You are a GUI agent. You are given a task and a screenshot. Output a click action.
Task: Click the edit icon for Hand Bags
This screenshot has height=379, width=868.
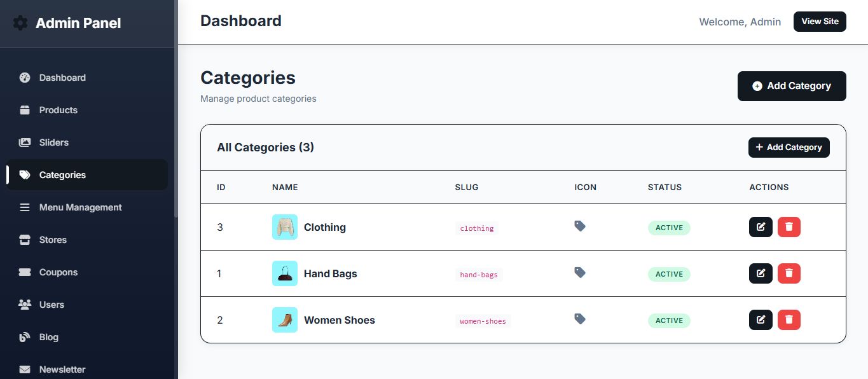(x=761, y=273)
